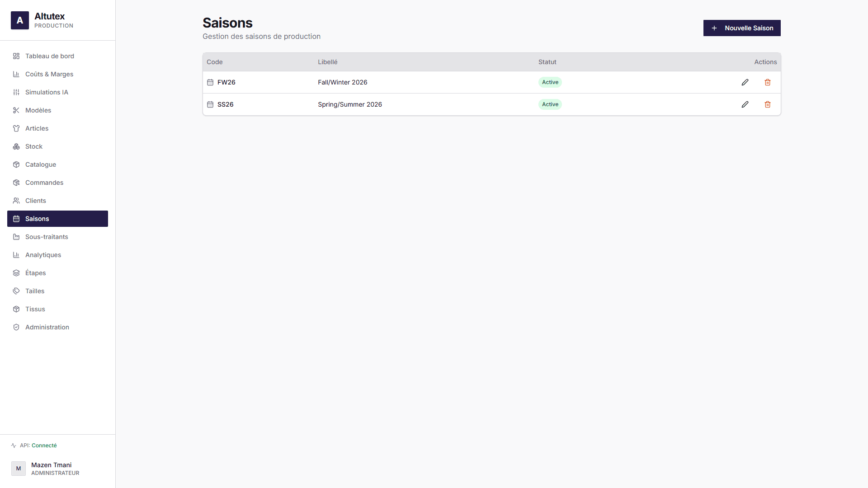Click the Stock boxes icon
Screen dimensions: 868x488
pyautogui.click(x=16, y=146)
